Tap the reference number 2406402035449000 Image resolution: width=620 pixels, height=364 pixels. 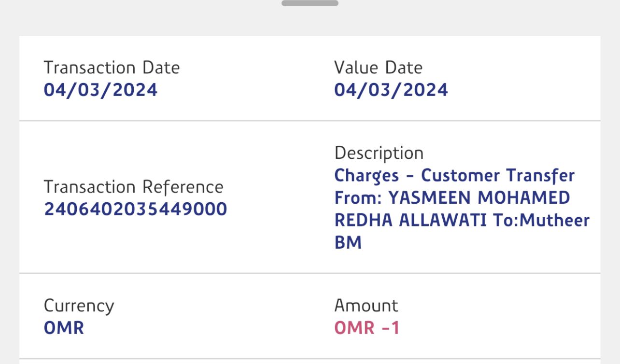tap(135, 210)
